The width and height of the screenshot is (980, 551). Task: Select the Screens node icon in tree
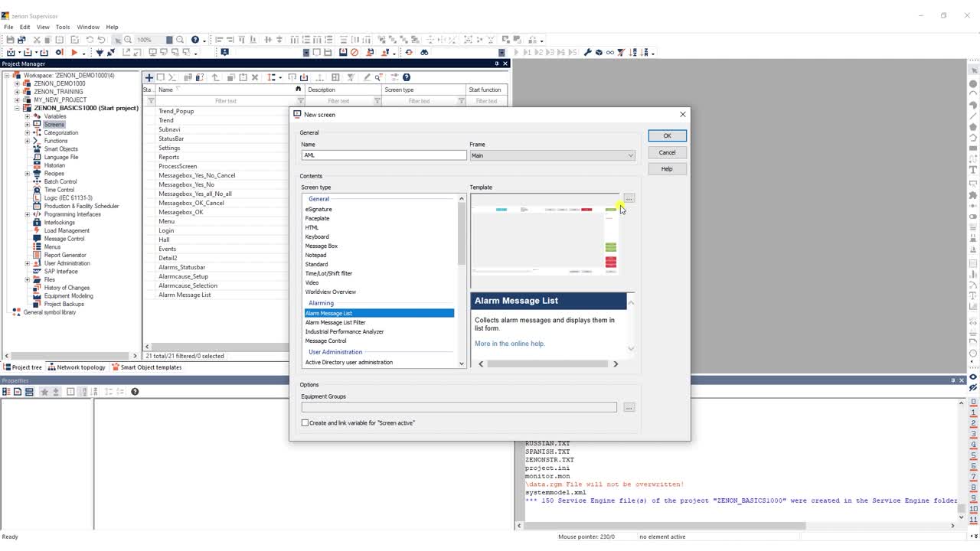click(37, 124)
